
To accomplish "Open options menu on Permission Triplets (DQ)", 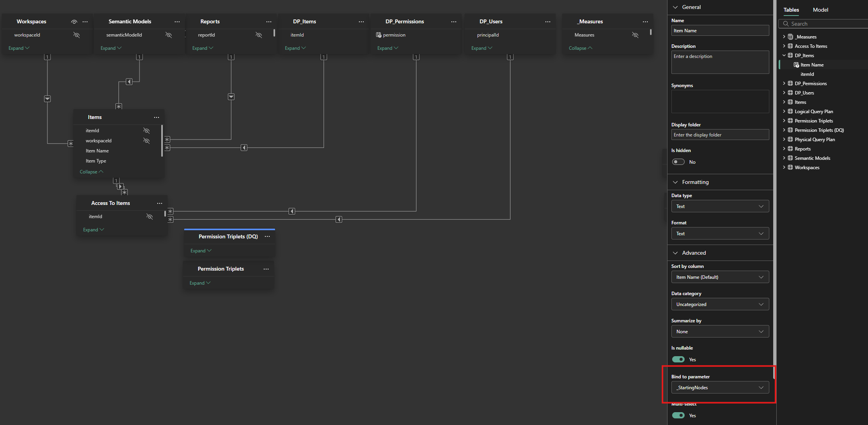I will [x=267, y=236].
